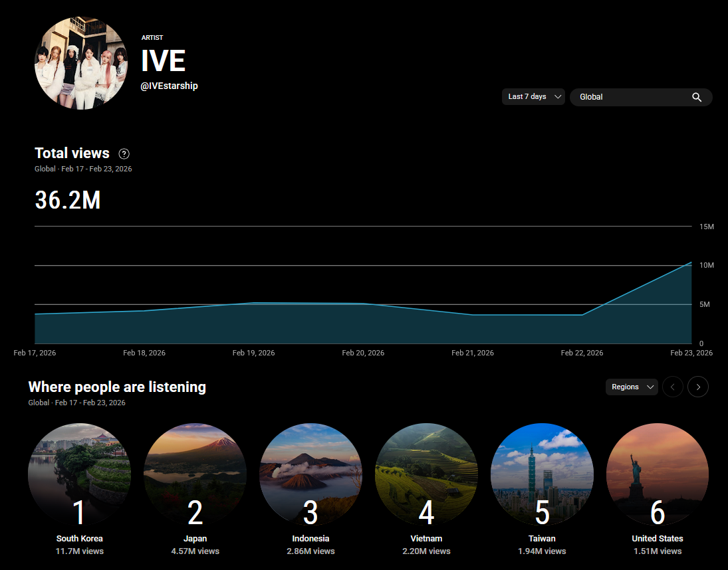Image resolution: width=728 pixels, height=570 pixels.
Task: Go to next regions page arrow
Action: click(x=698, y=387)
